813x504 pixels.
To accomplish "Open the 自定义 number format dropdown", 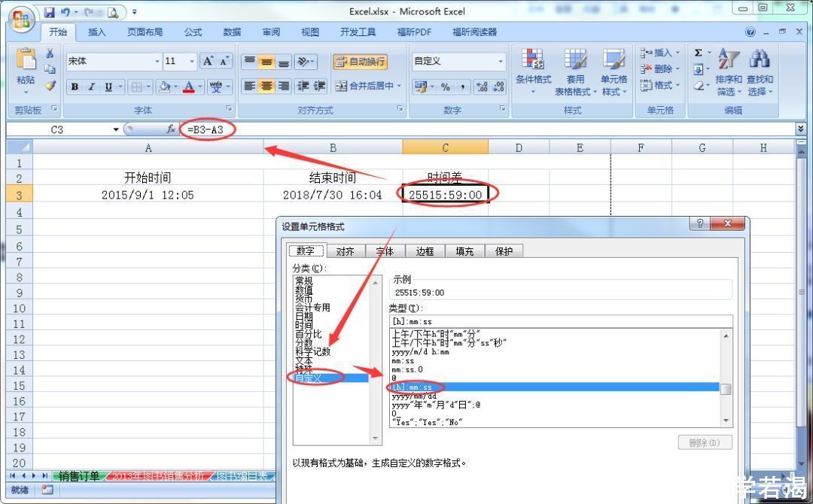I will click(x=501, y=62).
